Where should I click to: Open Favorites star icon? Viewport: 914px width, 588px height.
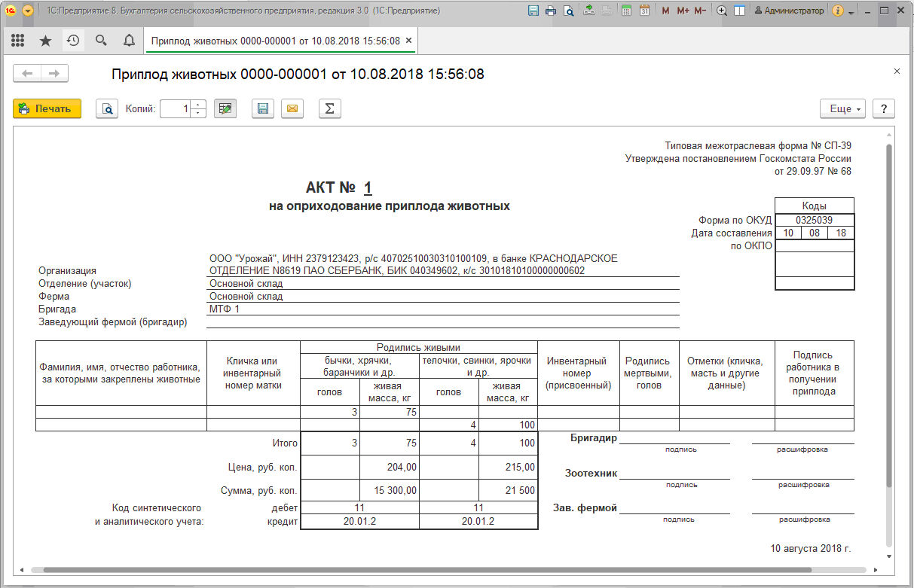coord(45,41)
